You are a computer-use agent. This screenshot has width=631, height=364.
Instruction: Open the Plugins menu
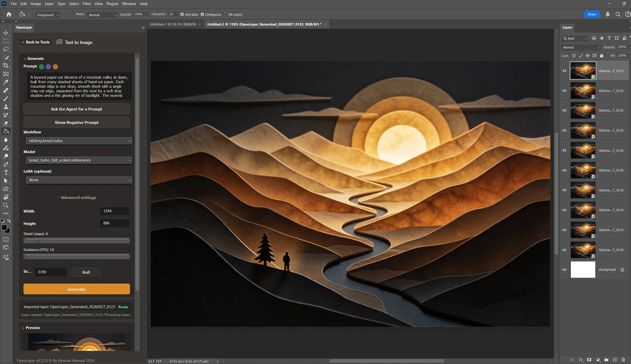click(112, 4)
